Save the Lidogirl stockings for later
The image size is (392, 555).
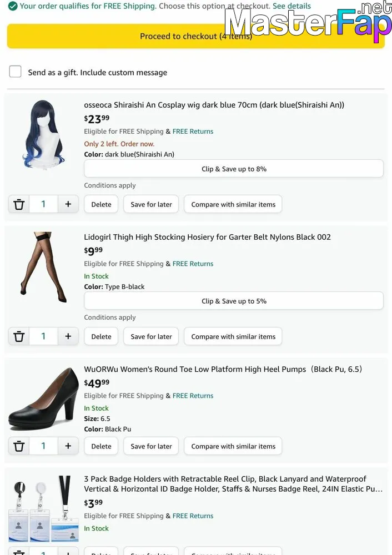(x=151, y=336)
